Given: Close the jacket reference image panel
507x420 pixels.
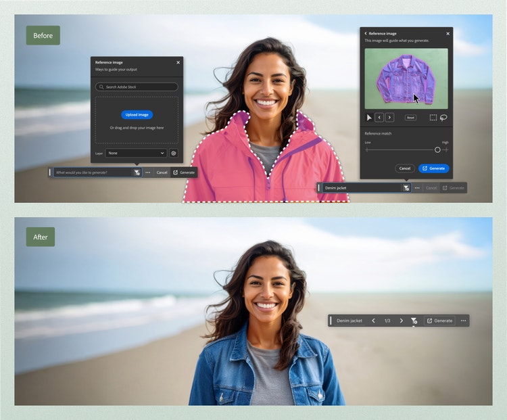Looking at the screenshot, I should tap(448, 34).
